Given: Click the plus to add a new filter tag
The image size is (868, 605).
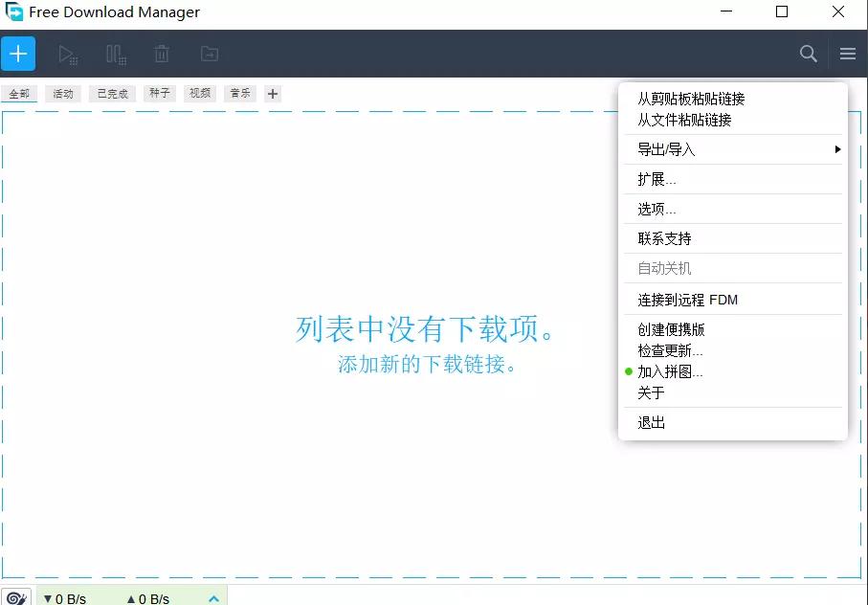Looking at the screenshot, I should pos(273,93).
